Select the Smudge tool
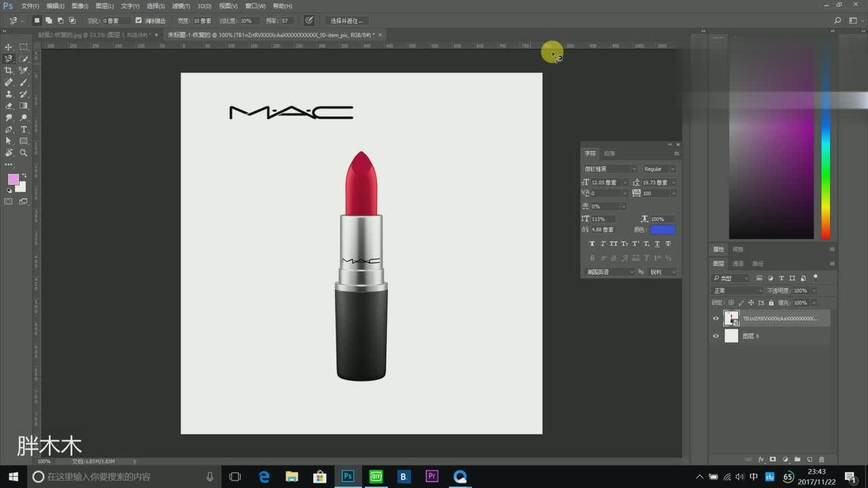Image resolution: width=868 pixels, height=488 pixels. point(9,117)
